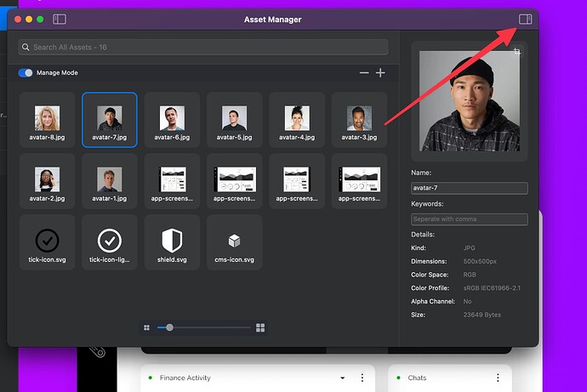
Task: Open the Finance Activity three-dot menu
Action: point(362,378)
